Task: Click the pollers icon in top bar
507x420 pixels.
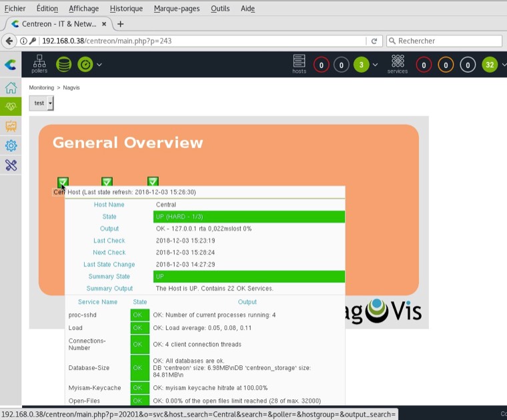Action: click(39, 64)
